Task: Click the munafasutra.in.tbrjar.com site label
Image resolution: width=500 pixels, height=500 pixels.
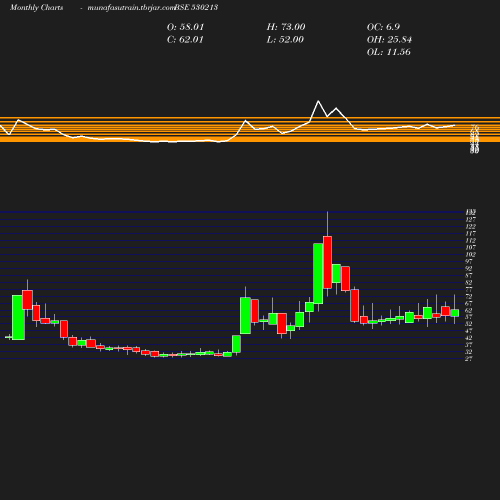Action: (x=131, y=7)
